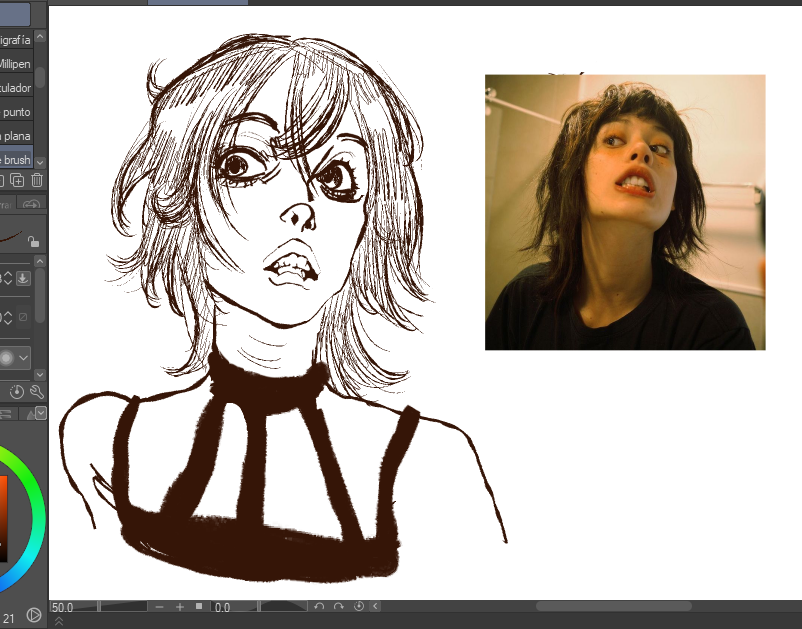Click the fit-to-screen icon in navigation bar
Screen dimensions: 802x629
click(197, 606)
